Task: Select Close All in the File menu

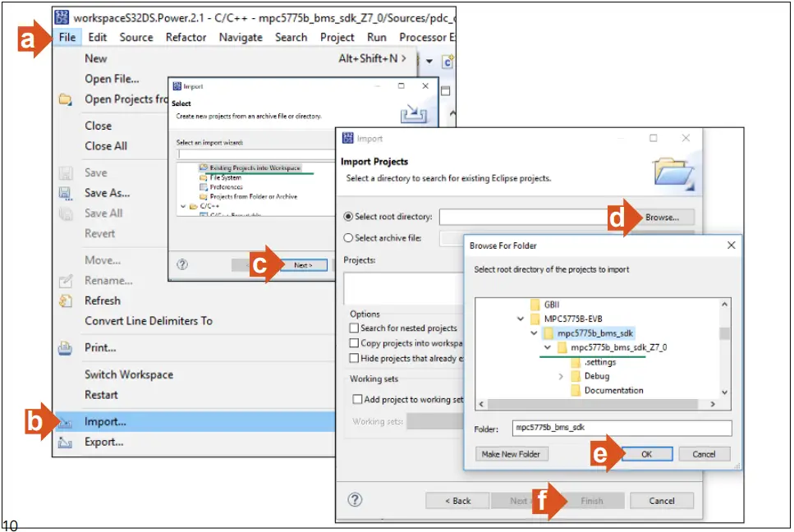Action: (x=106, y=146)
